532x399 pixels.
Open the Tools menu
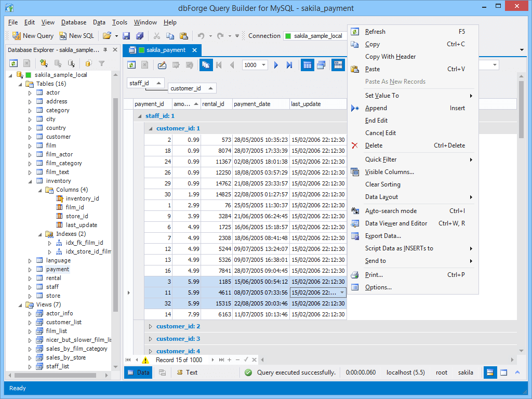(x=120, y=22)
